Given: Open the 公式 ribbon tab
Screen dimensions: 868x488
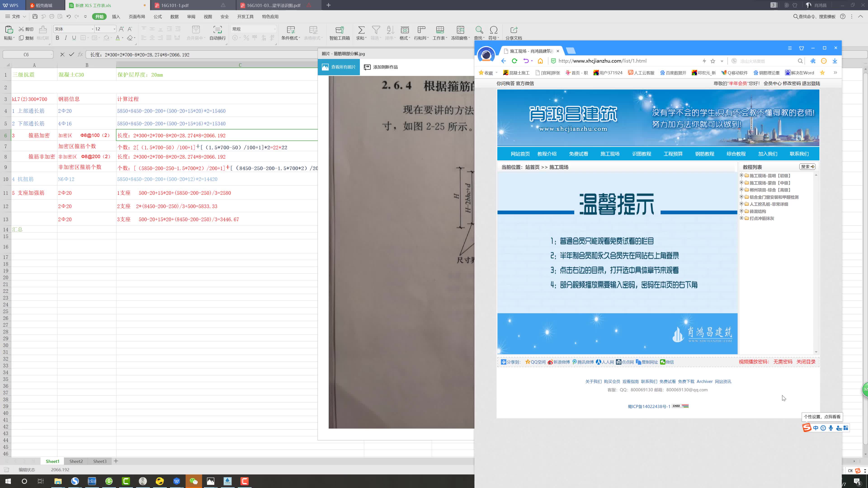Looking at the screenshot, I should pyautogui.click(x=158, y=16).
